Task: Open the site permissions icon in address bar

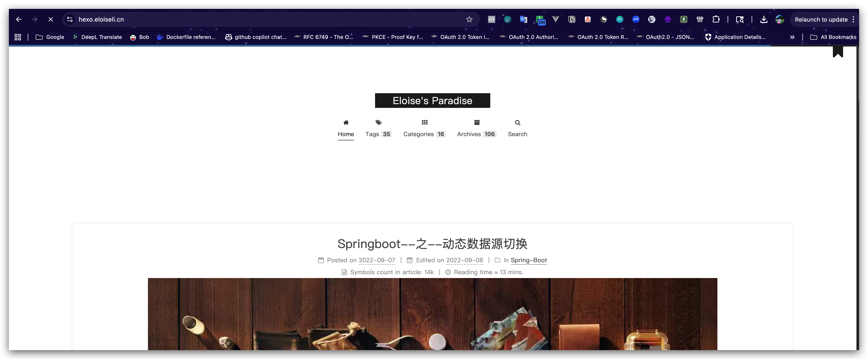Action: tap(69, 19)
